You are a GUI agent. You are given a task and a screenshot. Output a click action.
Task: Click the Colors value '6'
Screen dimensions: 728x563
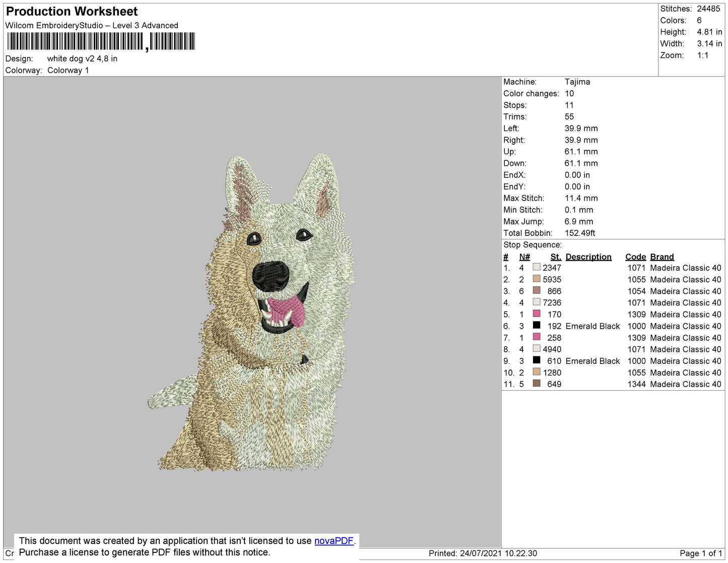699,20
